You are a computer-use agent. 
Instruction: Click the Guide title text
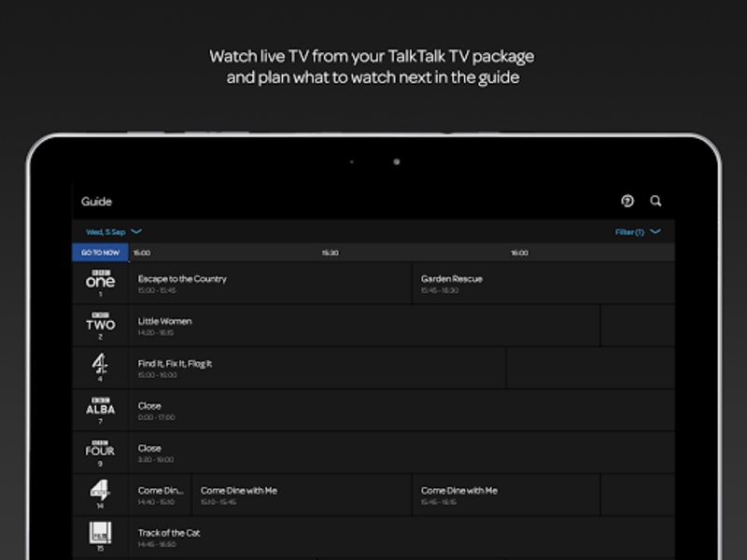(96, 202)
